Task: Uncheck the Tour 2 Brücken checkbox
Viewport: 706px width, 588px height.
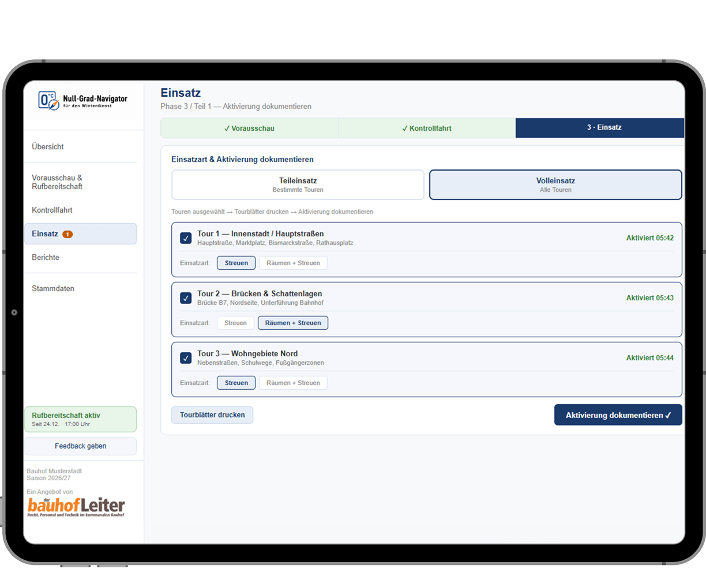Action: pyautogui.click(x=186, y=298)
